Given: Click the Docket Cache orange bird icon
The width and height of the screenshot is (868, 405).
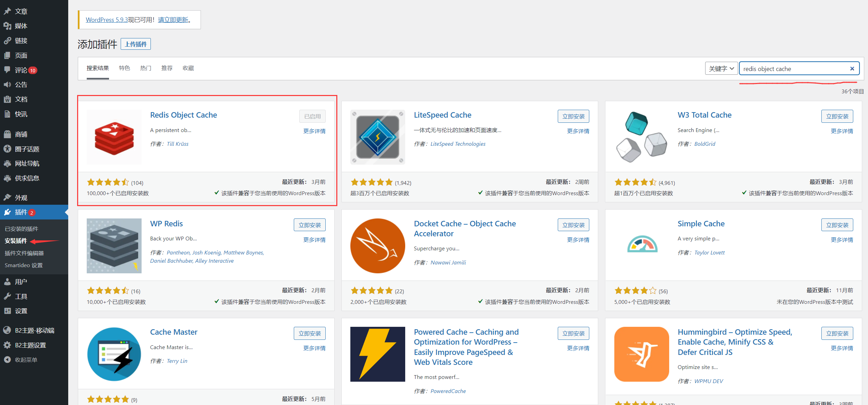Looking at the screenshot, I should click(377, 246).
